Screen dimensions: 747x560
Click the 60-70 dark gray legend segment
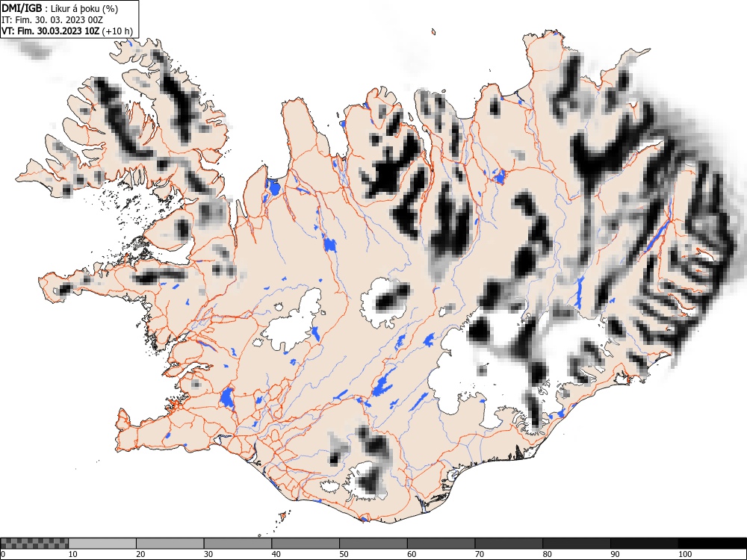coord(441,544)
